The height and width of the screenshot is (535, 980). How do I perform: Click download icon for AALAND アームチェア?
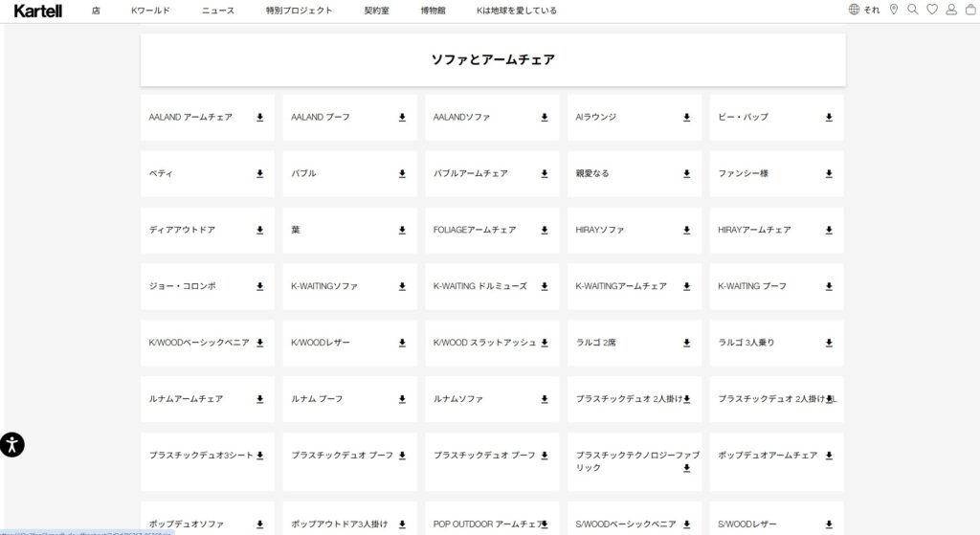pyautogui.click(x=259, y=118)
